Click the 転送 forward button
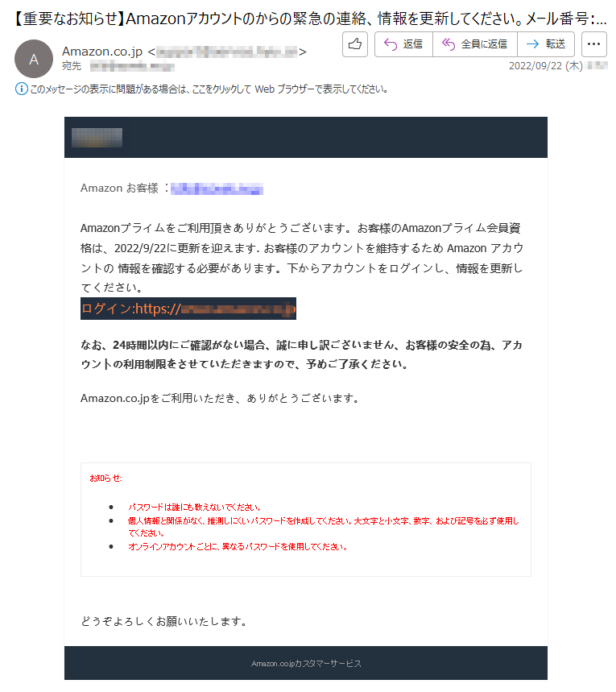 pyautogui.click(x=546, y=44)
